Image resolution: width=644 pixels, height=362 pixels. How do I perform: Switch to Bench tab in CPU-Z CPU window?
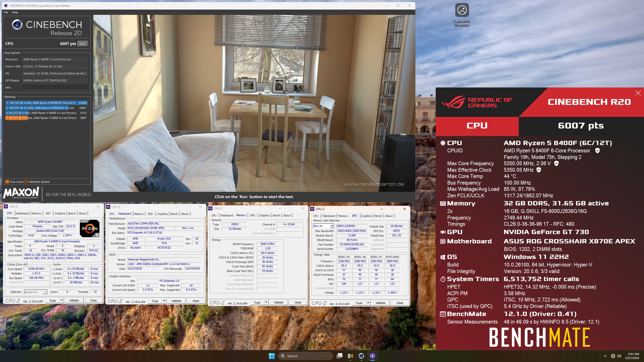point(72,213)
